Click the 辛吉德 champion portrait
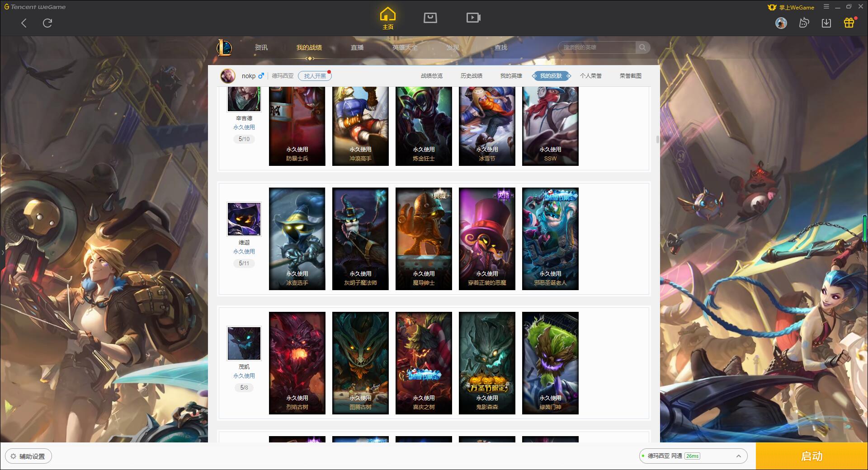The width and height of the screenshot is (868, 470). 244,99
